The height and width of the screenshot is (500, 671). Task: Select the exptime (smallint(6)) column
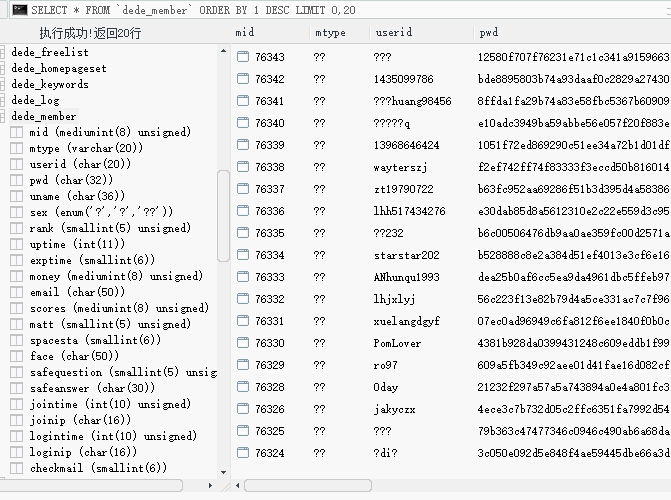92,260
